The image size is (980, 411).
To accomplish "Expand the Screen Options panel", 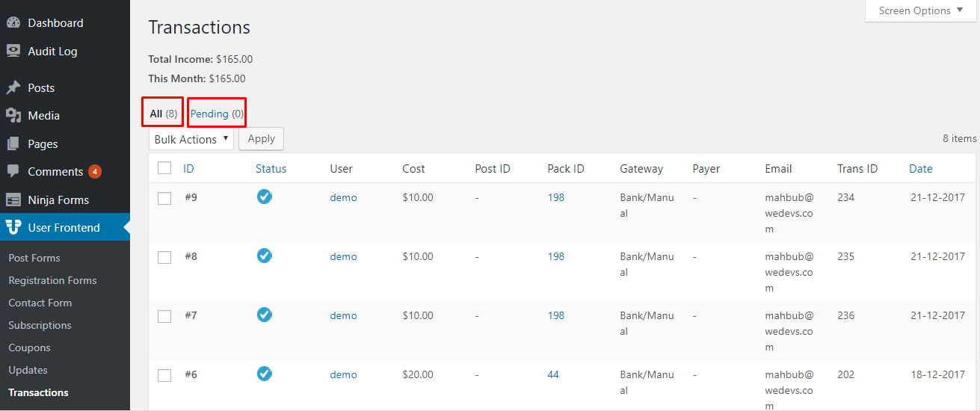I will (921, 11).
